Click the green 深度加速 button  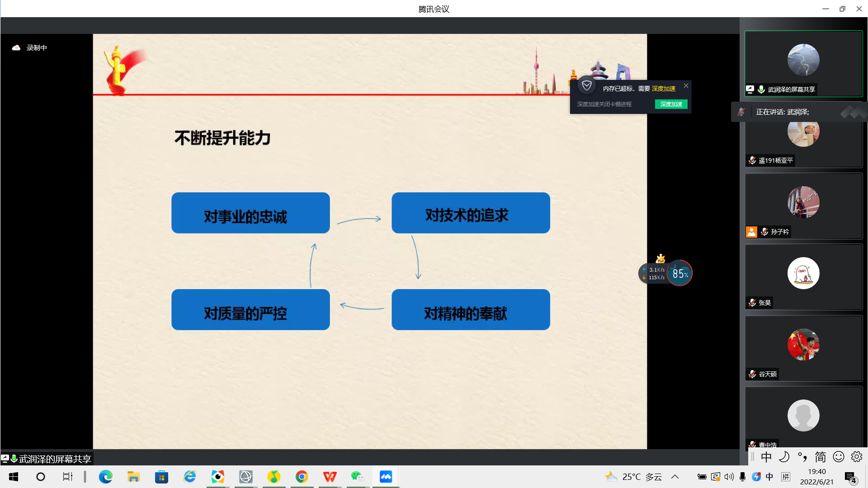point(671,104)
